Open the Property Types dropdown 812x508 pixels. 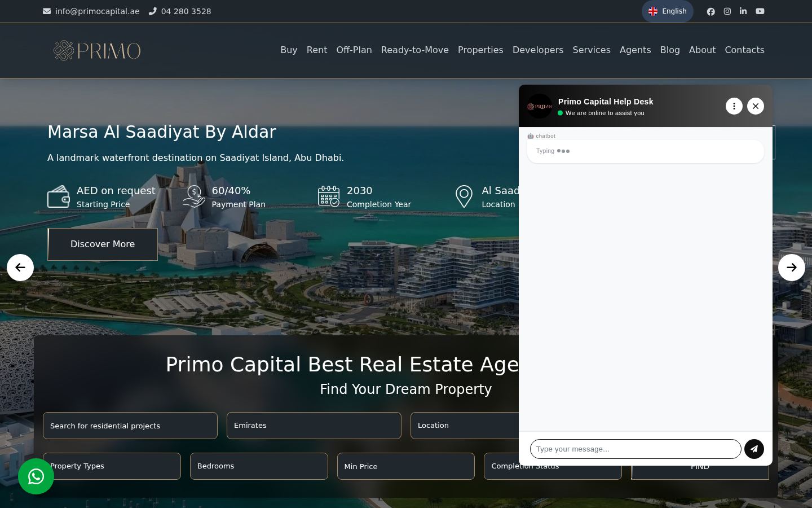pyautogui.click(x=112, y=466)
